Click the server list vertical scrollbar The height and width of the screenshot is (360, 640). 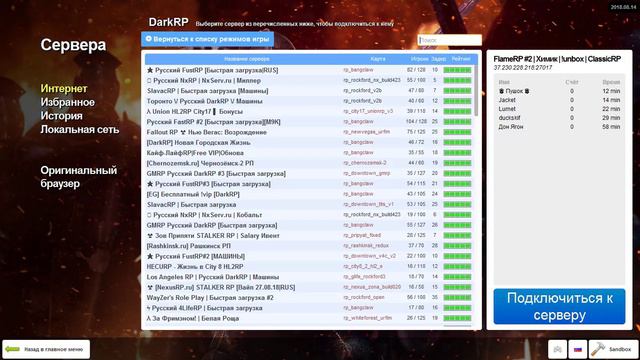[x=476, y=90]
